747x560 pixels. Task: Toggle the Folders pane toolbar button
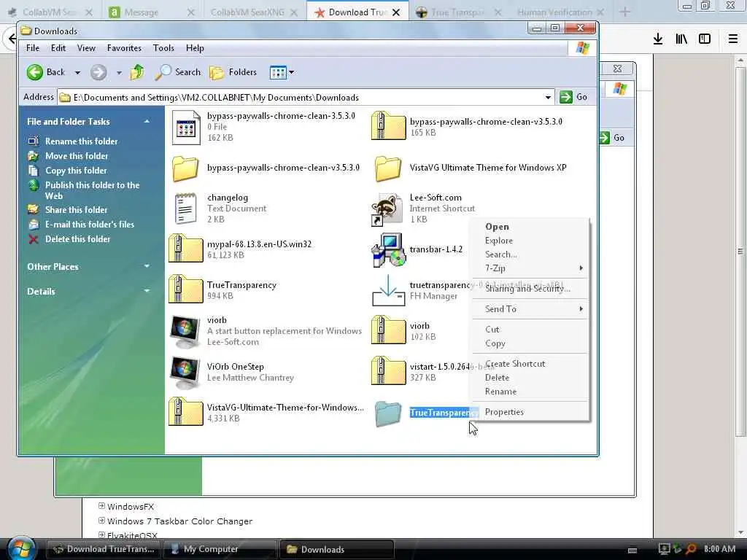click(x=233, y=72)
